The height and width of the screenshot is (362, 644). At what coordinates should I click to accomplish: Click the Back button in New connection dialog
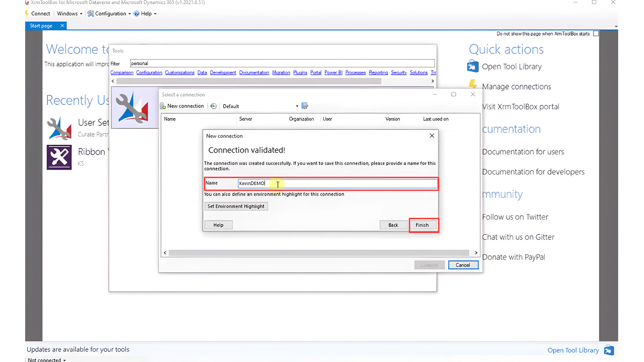[x=393, y=225]
